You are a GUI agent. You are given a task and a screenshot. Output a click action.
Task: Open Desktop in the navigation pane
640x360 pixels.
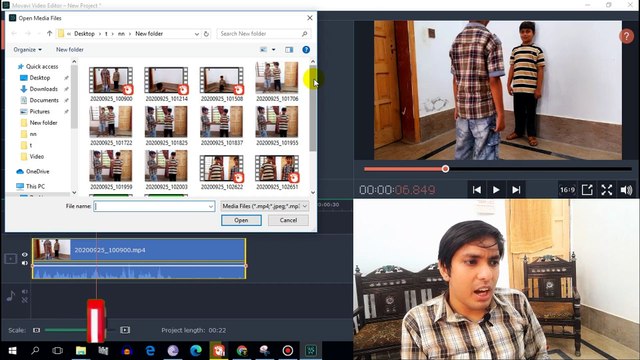coord(40,78)
